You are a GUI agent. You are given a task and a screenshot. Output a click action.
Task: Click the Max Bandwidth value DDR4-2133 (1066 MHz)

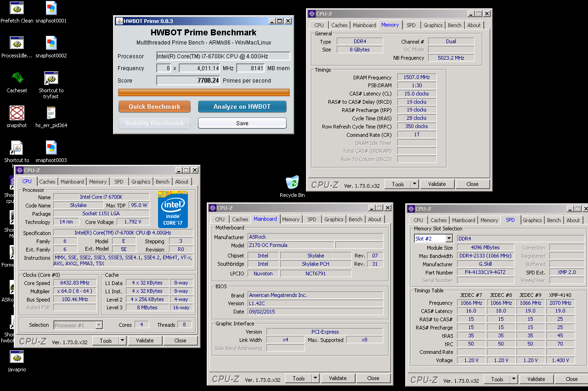(x=486, y=256)
